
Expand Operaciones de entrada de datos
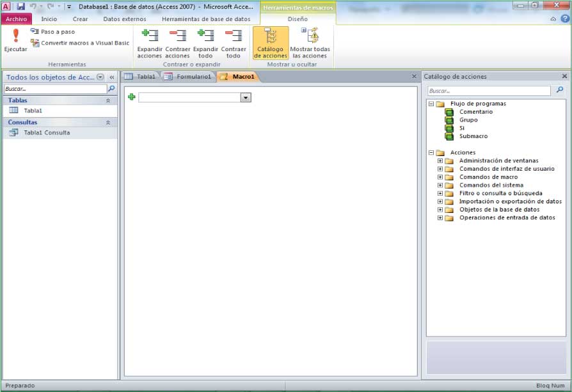click(x=440, y=217)
